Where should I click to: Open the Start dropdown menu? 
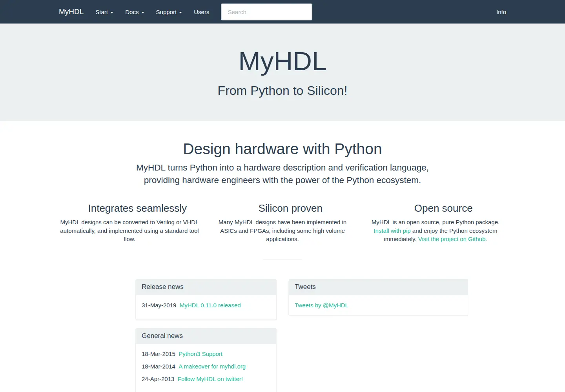pyautogui.click(x=104, y=12)
